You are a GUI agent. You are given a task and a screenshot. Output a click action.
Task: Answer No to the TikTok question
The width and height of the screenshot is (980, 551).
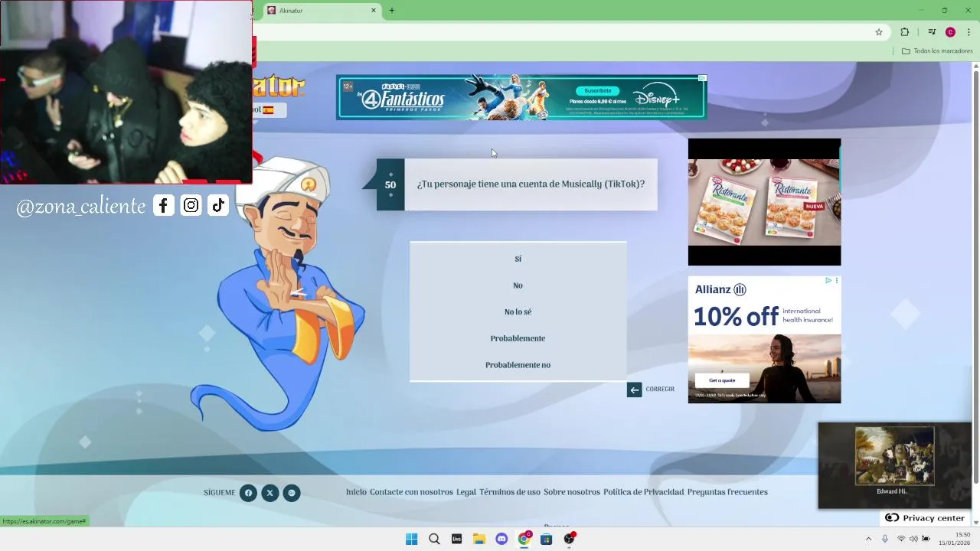518,285
